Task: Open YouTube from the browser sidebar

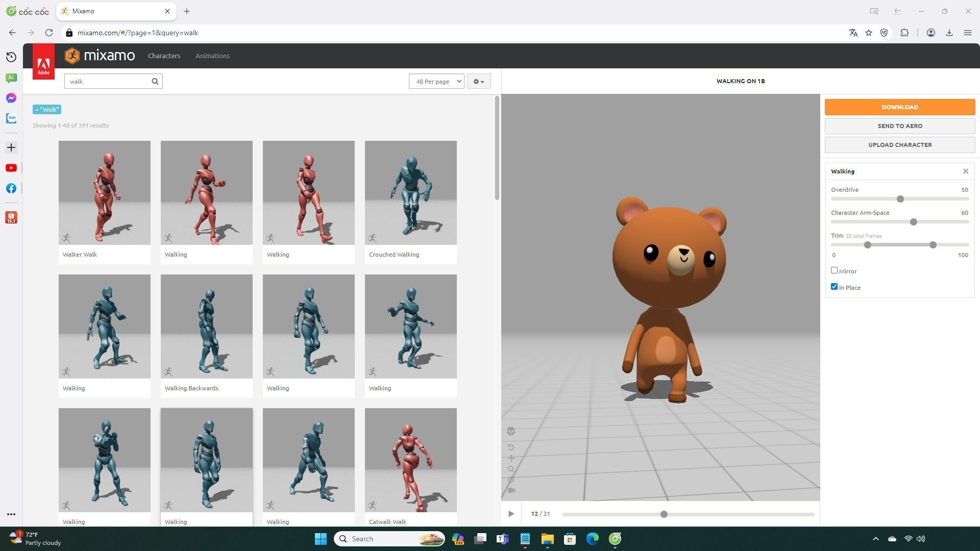Action: point(11,168)
